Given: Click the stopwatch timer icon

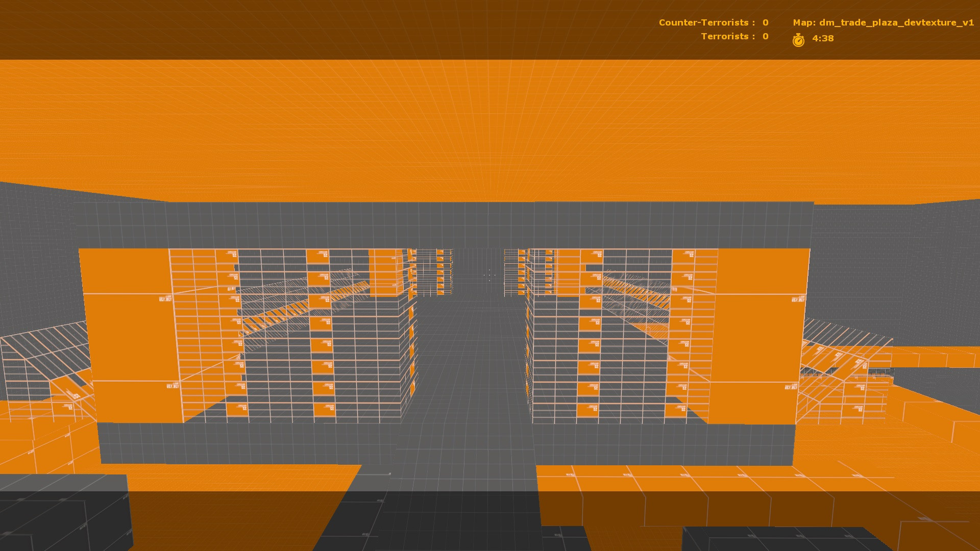Looking at the screenshot, I should pos(798,40).
